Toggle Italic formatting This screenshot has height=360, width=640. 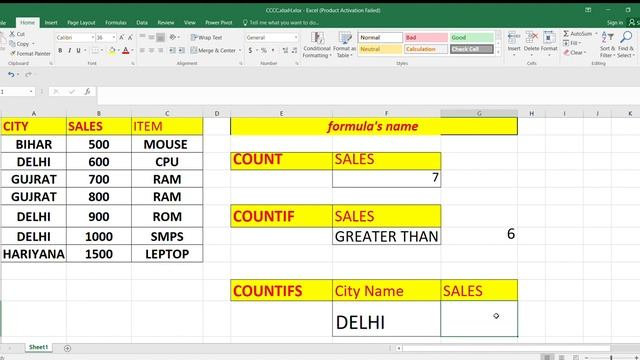click(x=69, y=51)
